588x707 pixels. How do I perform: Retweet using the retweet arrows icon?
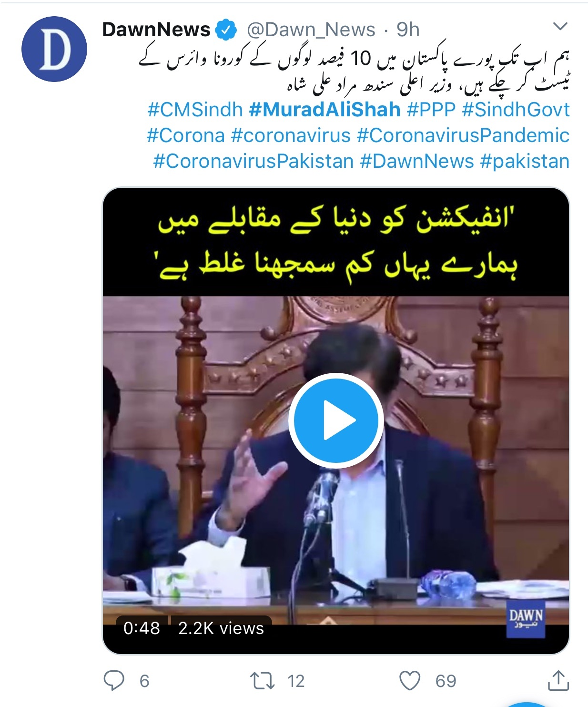pos(263,681)
